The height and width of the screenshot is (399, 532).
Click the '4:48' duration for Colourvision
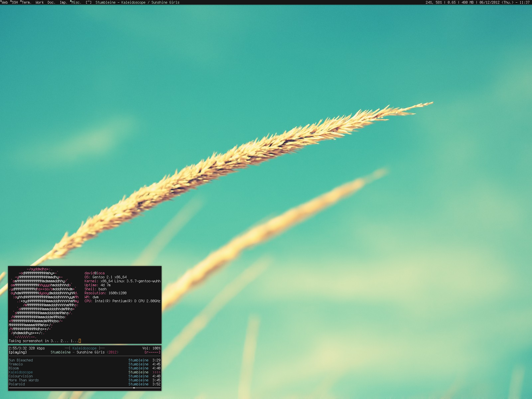pos(157,376)
